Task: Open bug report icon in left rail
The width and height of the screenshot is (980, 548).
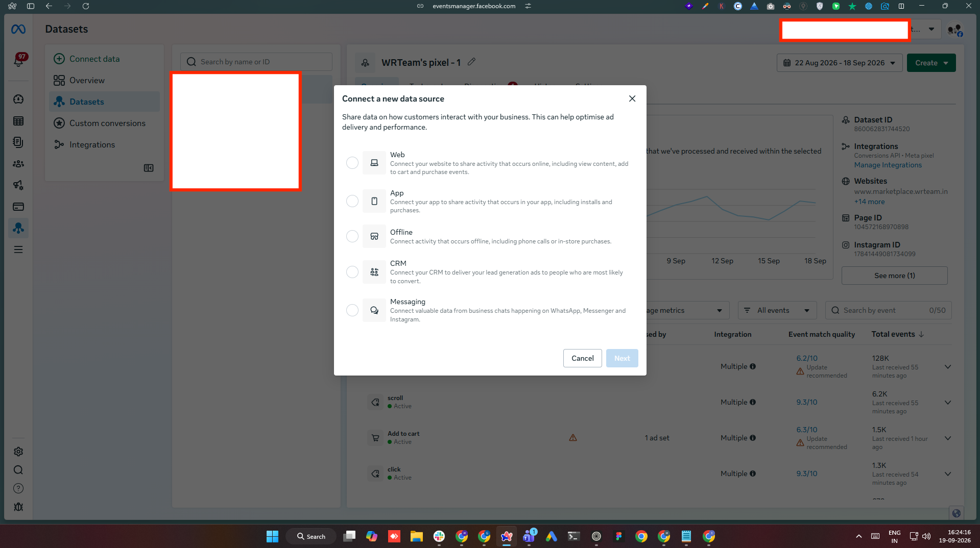Action: point(18,507)
